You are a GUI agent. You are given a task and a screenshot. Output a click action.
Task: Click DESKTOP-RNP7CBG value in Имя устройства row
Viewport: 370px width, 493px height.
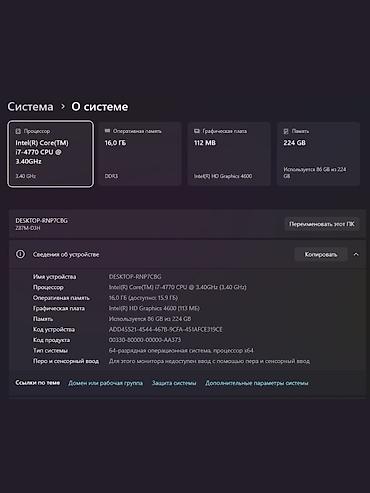[135, 277]
